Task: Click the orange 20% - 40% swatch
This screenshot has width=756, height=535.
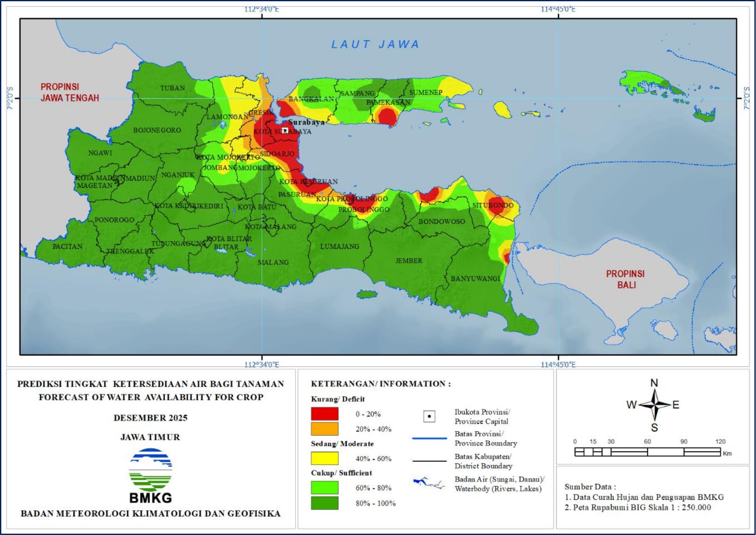Action: pyautogui.click(x=325, y=429)
